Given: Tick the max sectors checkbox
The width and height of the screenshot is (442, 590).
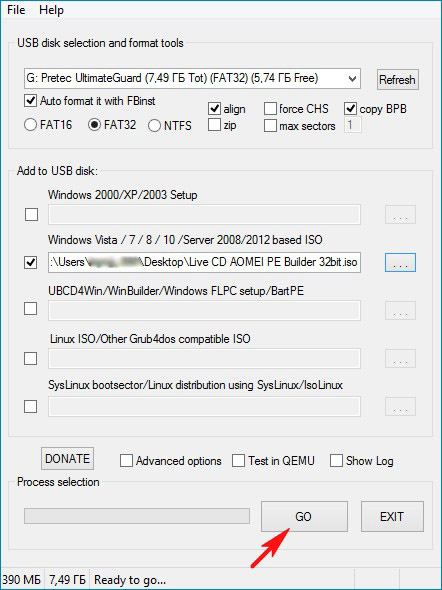Looking at the screenshot, I should coord(270,126).
